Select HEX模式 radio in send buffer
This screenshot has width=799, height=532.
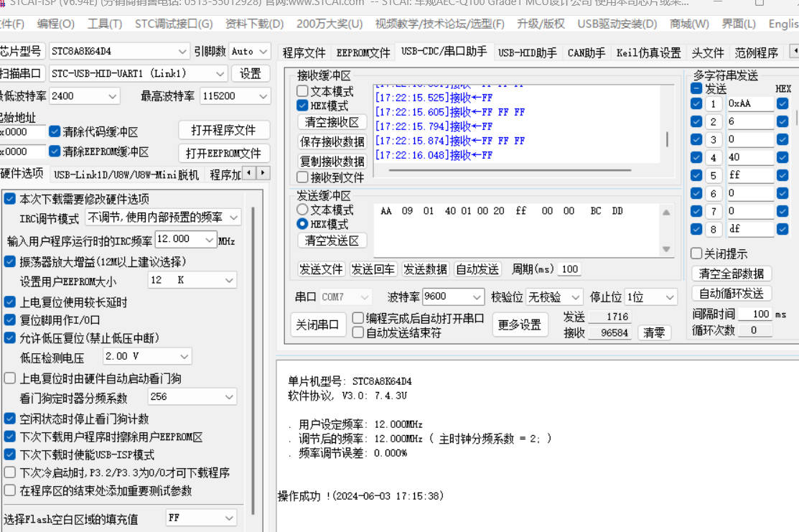(302, 224)
